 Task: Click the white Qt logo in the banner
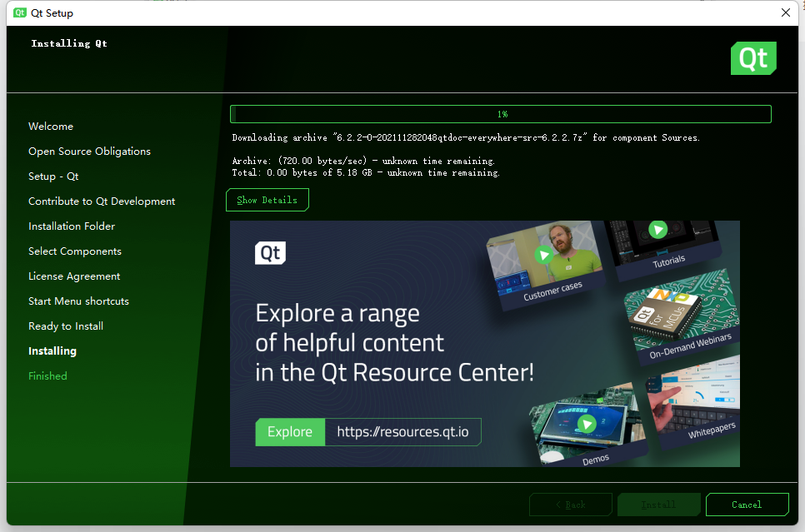click(x=270, y=253)
